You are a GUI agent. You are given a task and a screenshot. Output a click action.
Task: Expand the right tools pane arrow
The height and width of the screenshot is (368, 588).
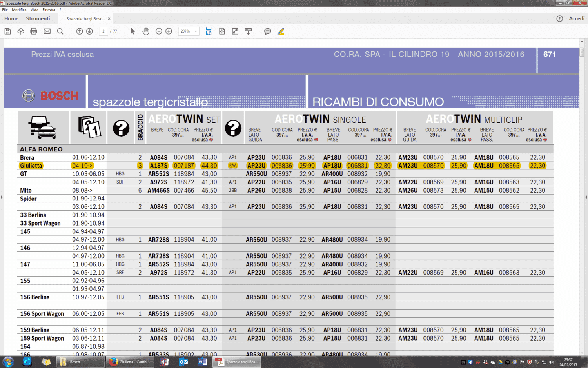tap(586, 197)
